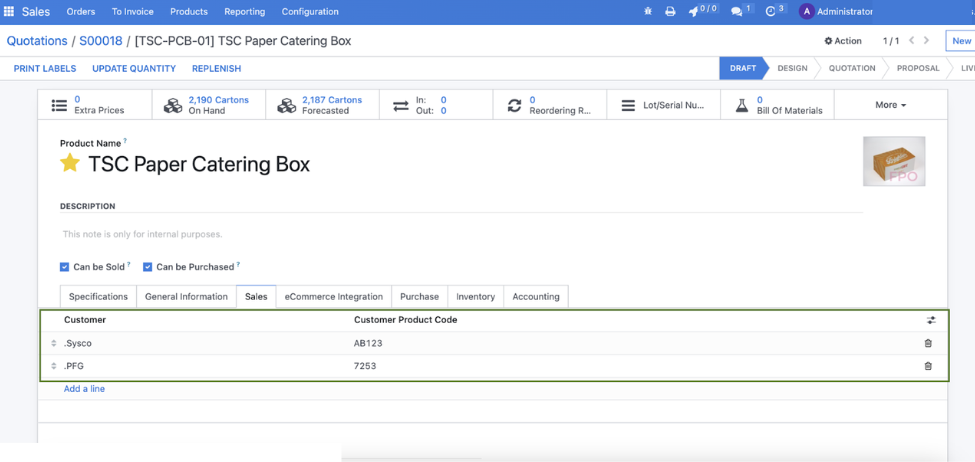Edit the product name field
The image size is (975, 462).
pyautogui.click(x=199, y=164)
